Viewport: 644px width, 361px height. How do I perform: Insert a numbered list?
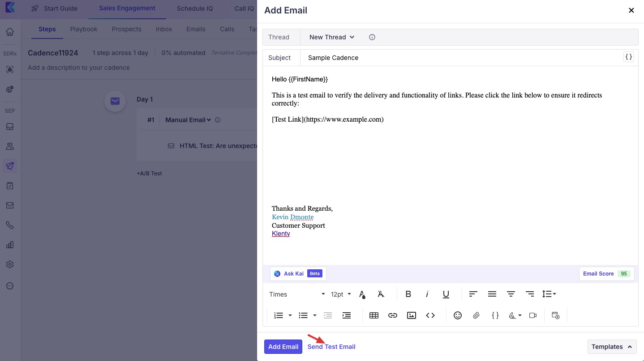(279, 315)
